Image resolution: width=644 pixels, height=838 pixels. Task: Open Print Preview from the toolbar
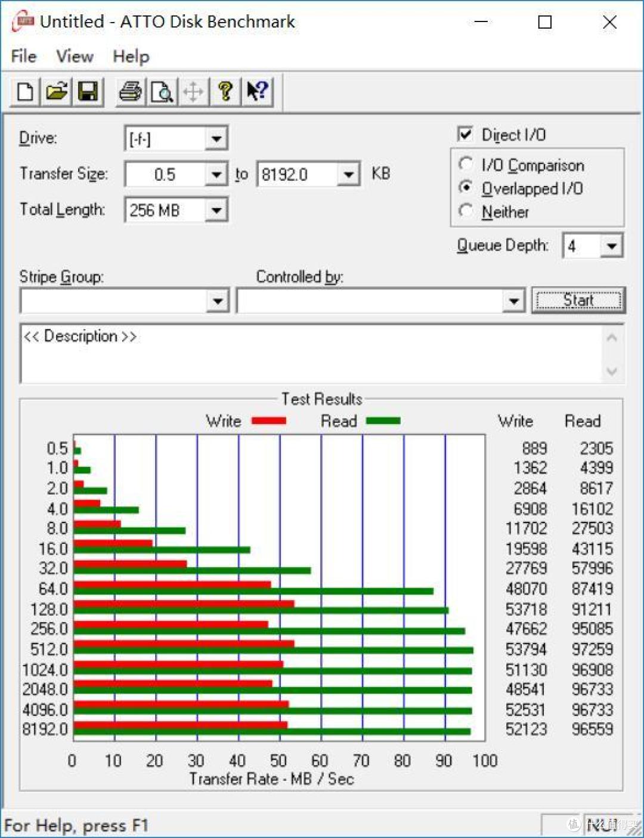point(162,92)
